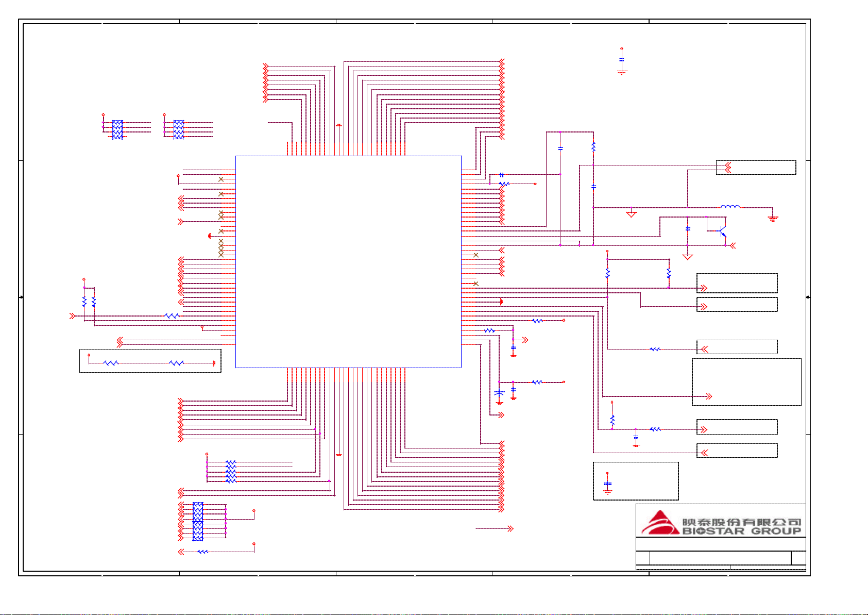Select the large central chip block
Viewport: 868px width, 615px height.
[x=348, y=261]
